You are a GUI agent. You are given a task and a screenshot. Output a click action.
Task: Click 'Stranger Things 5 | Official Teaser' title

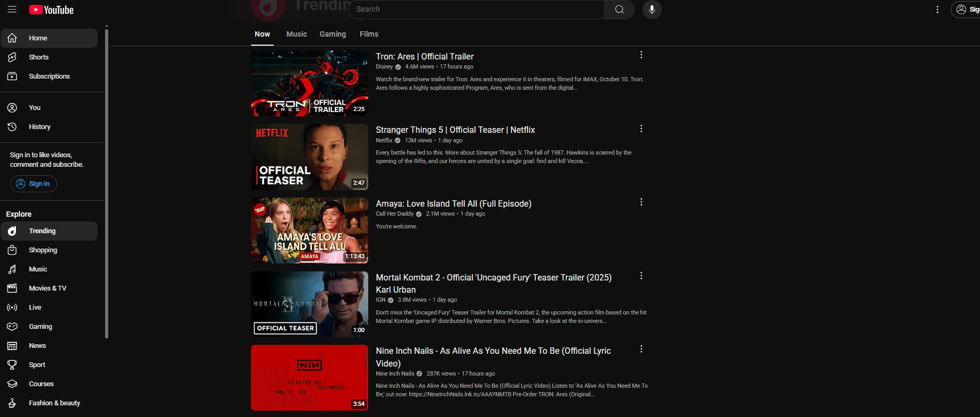click(455, 130)
